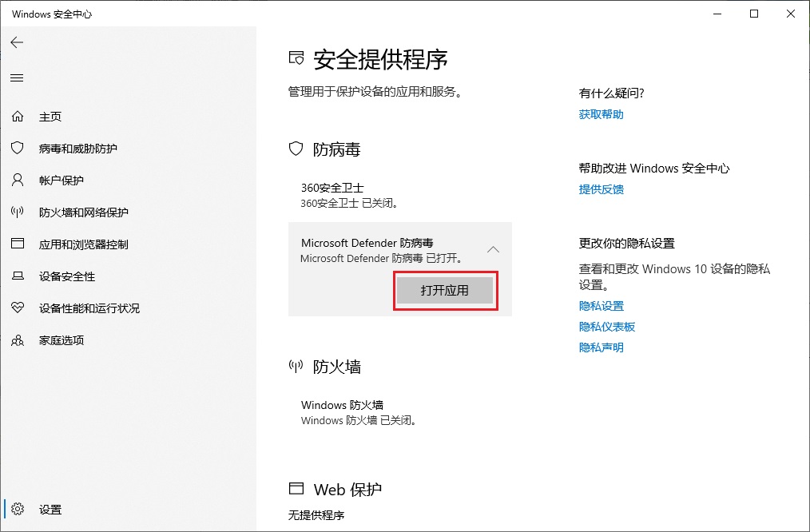This screenshot has height=532, width=810.
Task: Expand the Windows 防火墙 provider entry
Action: point(400,412)
